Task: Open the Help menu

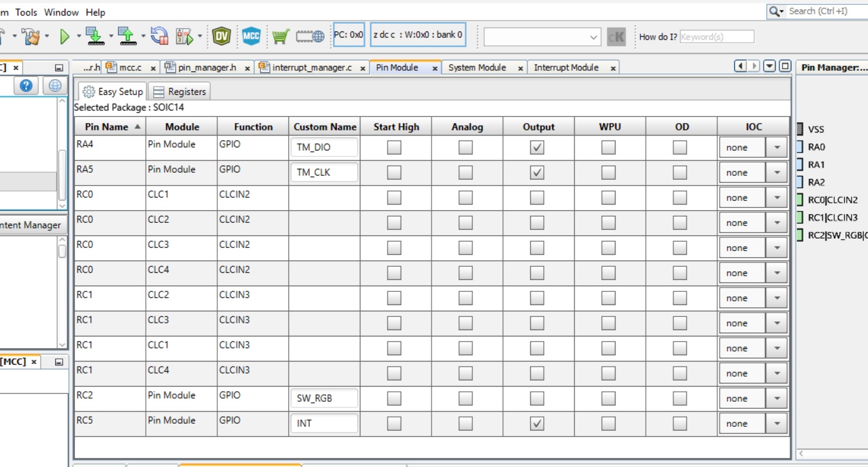Action: pos(95,12)
